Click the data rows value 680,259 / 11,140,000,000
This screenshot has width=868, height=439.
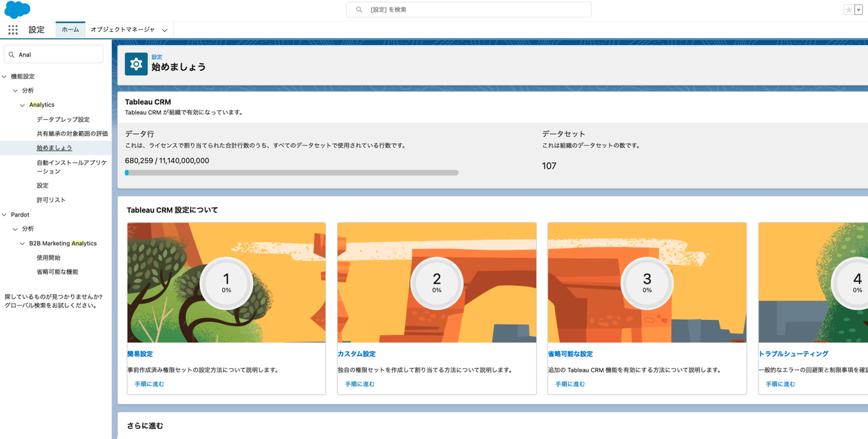point(167,161)
